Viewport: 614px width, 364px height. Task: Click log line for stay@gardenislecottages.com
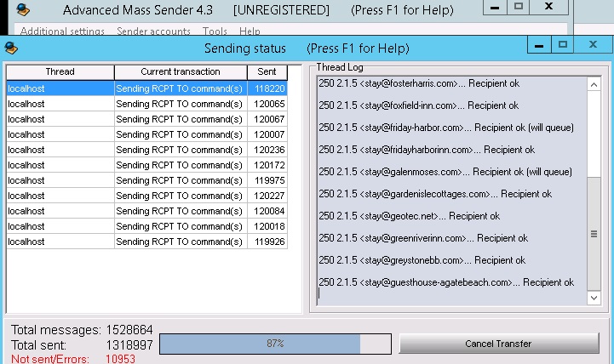pyautogui.click(x=435, y=194)
